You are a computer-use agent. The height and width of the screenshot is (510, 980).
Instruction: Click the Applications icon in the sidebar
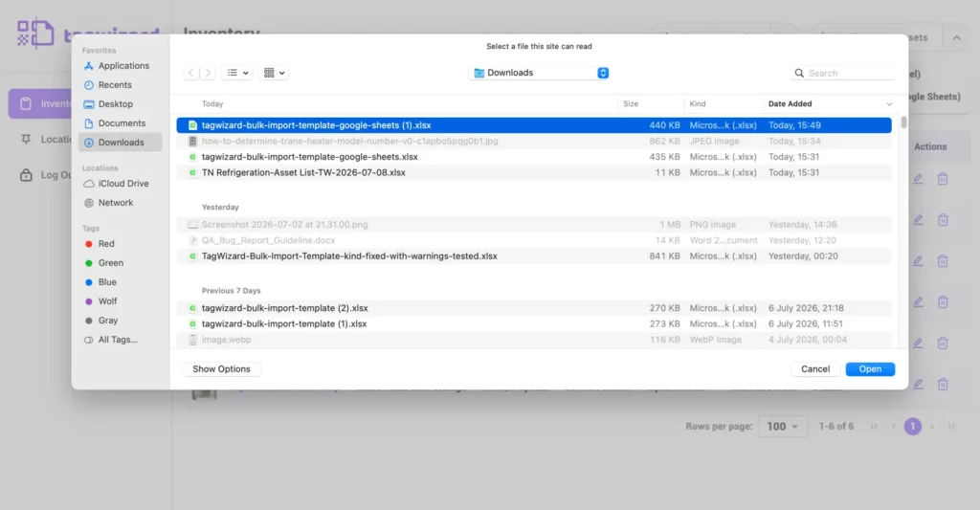pyautogui.click(x=89, y=66)
